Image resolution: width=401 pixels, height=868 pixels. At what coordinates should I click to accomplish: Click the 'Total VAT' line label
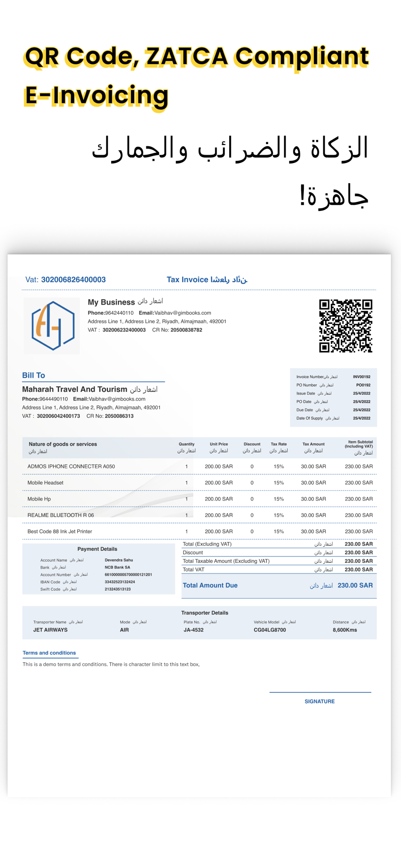tap(194, 569)
